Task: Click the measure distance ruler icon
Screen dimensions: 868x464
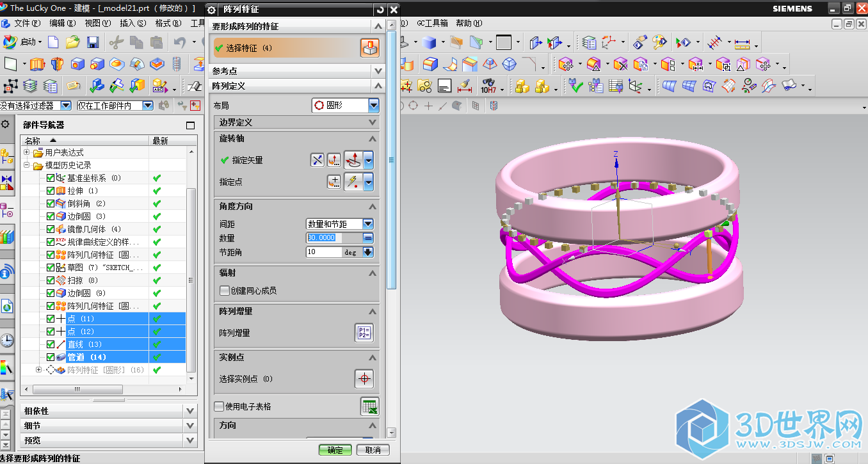Action: pos(741,43)
